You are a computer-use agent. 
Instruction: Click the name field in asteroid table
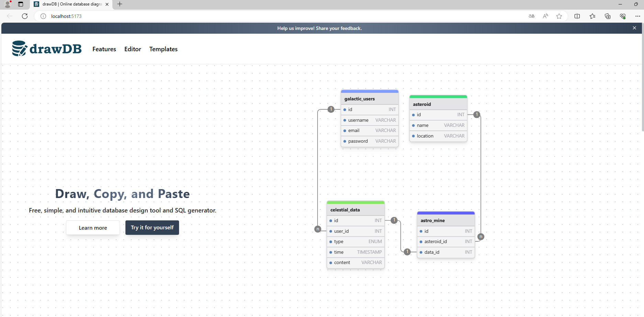438,125
